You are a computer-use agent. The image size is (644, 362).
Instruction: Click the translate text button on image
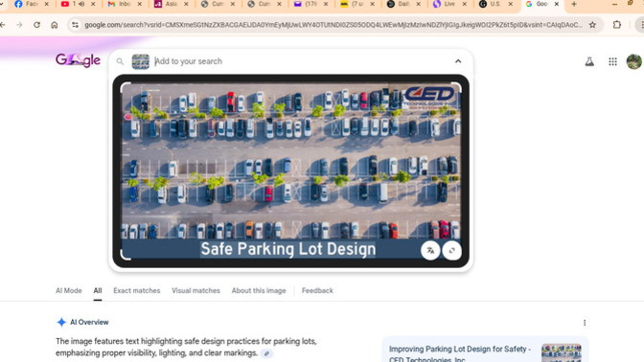click(430, 250)
